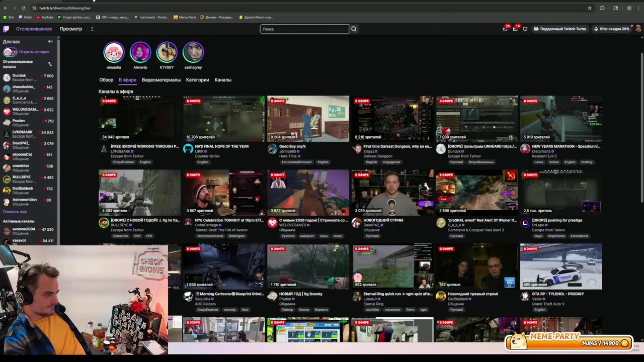Sort followed channels with arrows icon
644x362 pixels.
click(x=50, y=64)
